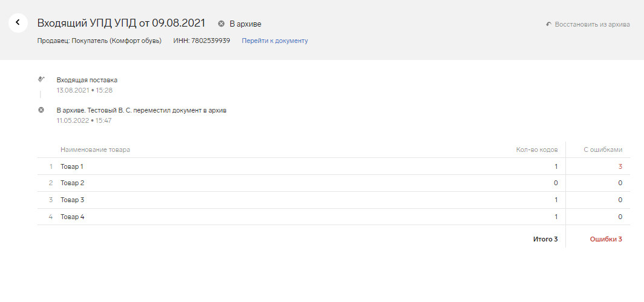Click the 'С ошибками' column header

coord(602,149)
